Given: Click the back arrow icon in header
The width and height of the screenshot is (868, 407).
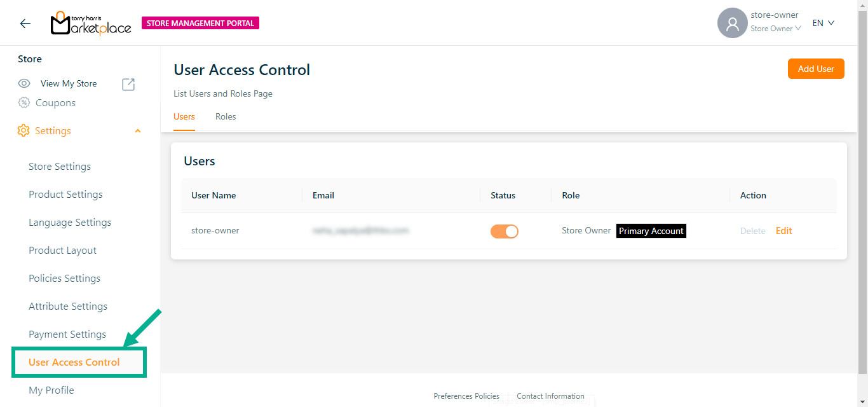Looking at the screenshot, I should click(25, 24).
